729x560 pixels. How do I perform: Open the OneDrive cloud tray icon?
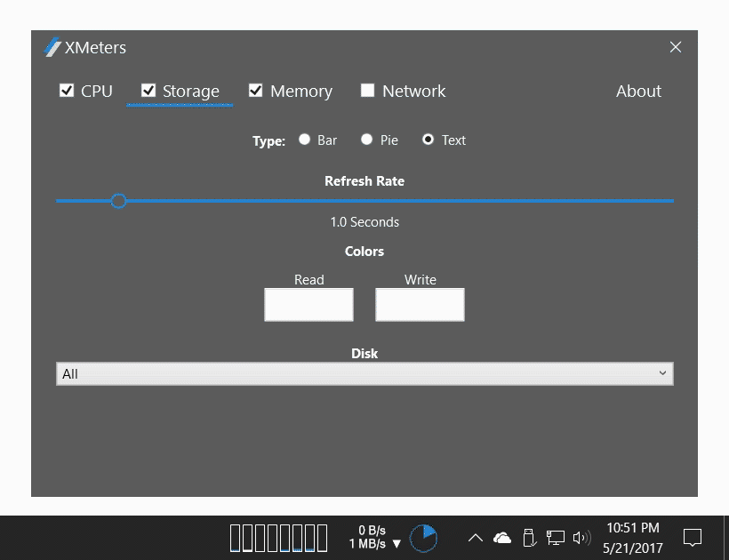502,538
